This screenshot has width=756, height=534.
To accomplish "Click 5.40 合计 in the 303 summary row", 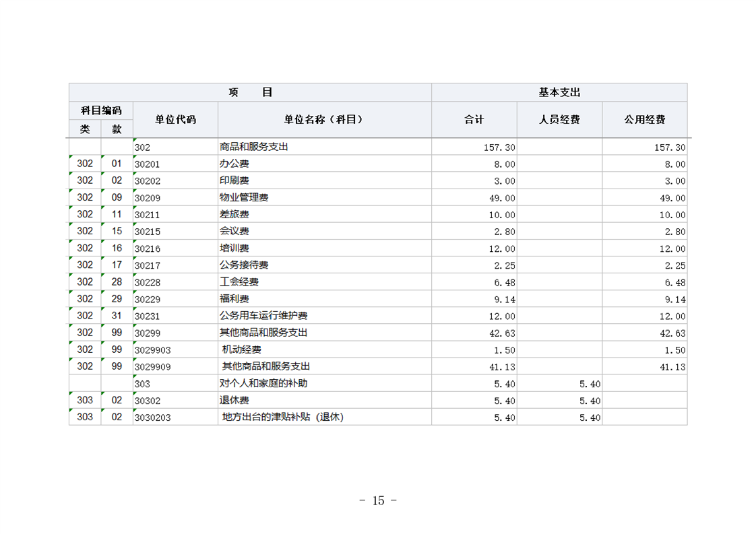I will click(504, 384).
